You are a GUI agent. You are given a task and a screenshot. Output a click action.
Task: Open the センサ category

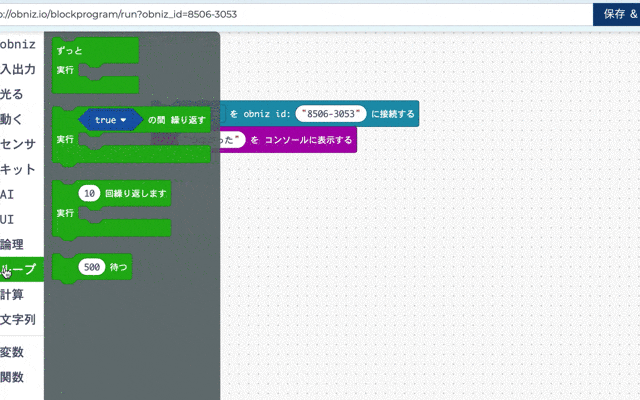point(19,144)
